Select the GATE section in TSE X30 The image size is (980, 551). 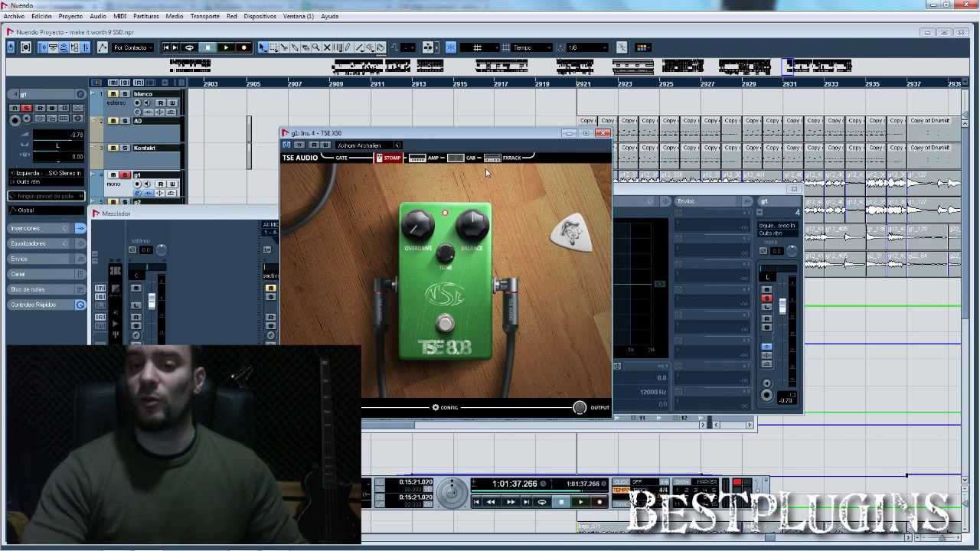click(x=341, y=158)
